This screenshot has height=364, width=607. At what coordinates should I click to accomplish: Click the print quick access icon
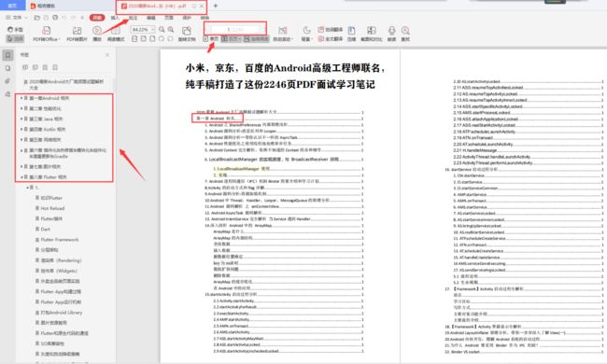click(55, 18)
